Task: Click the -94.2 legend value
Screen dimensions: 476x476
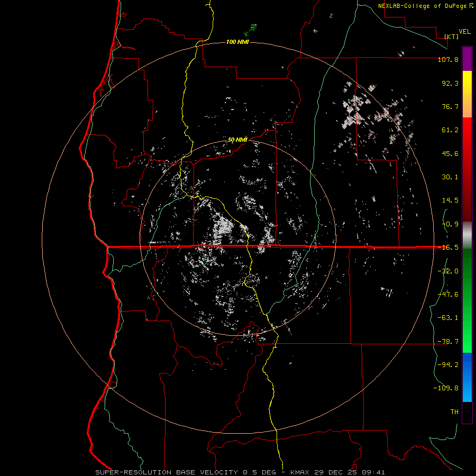Action: 448,365
